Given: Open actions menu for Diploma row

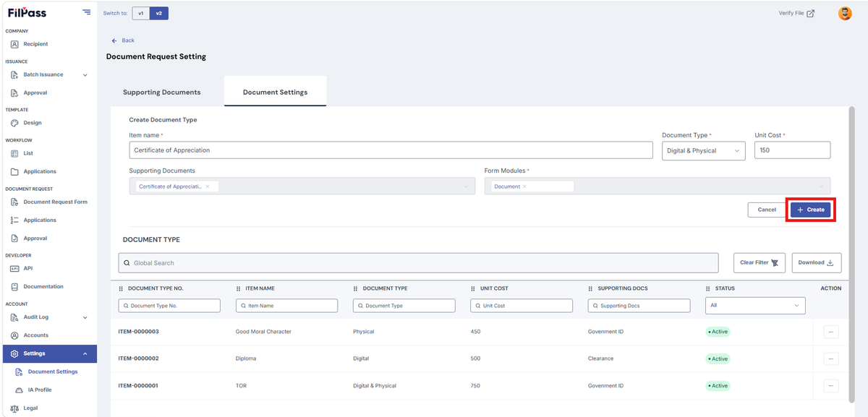Looking at the screenshot, I should click(x=831, y=358).
